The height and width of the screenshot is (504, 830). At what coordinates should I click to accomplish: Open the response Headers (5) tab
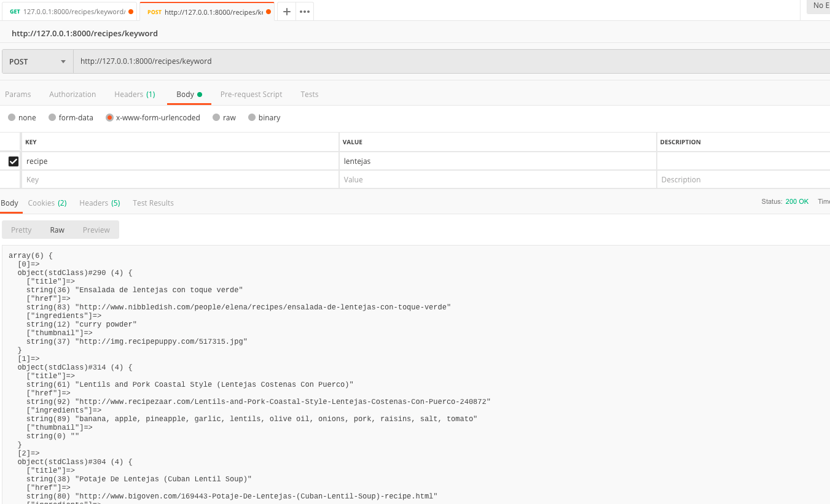100,203
